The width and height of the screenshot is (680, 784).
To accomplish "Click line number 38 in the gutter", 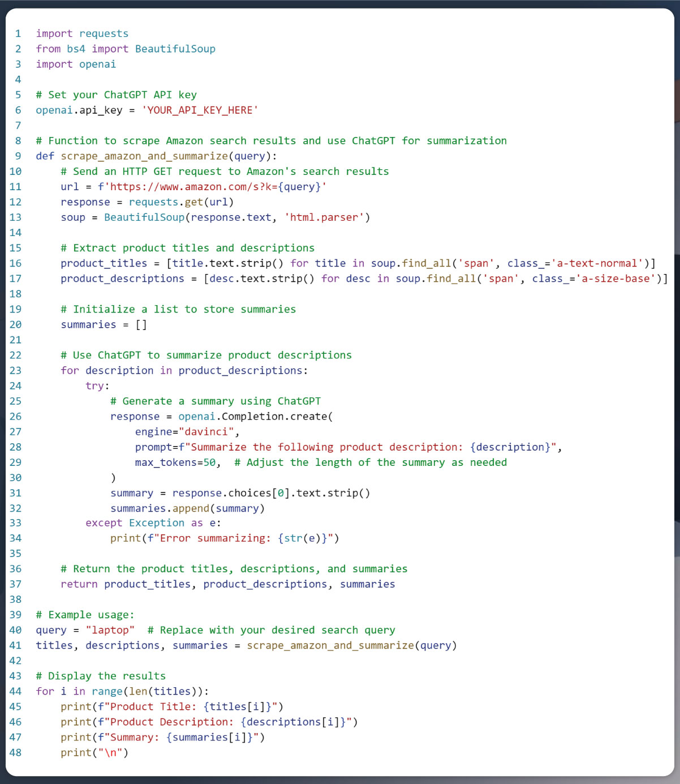I will (15, 598).
